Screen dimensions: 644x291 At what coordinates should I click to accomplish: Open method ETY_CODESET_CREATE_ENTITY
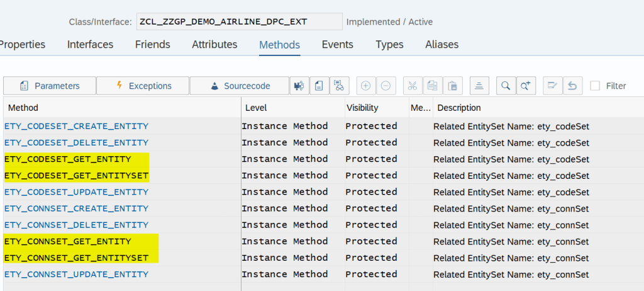76,126
